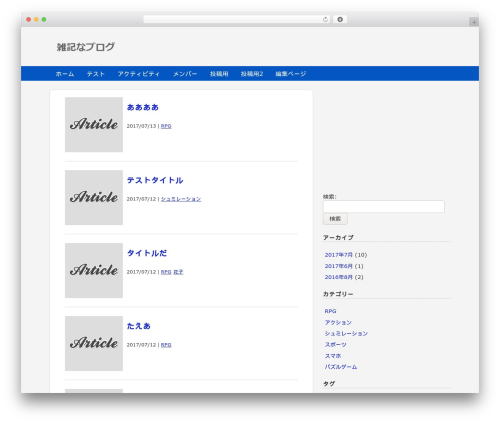Image resolution: width=500 pixels, height=423 pixels.
Task: Click the Article thumbnail of タイトルだ post
Action: point(94,270)
